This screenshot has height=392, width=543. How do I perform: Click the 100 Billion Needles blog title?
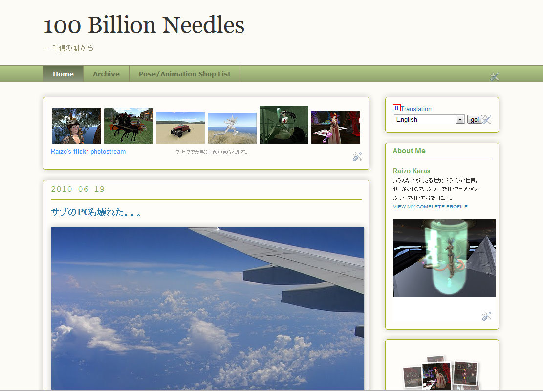pos(144,25)
